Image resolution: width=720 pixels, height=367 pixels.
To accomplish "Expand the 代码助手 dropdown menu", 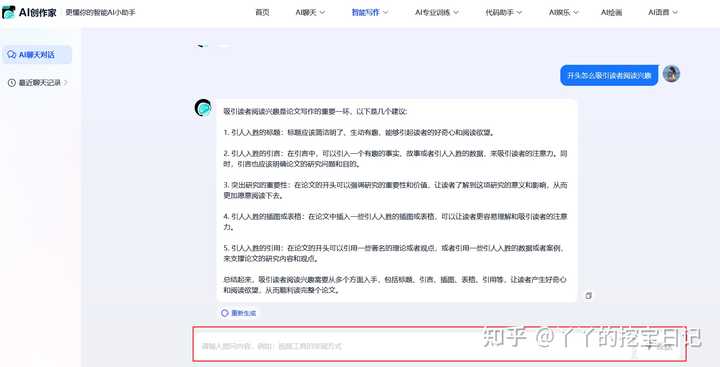I will [504, 12].
